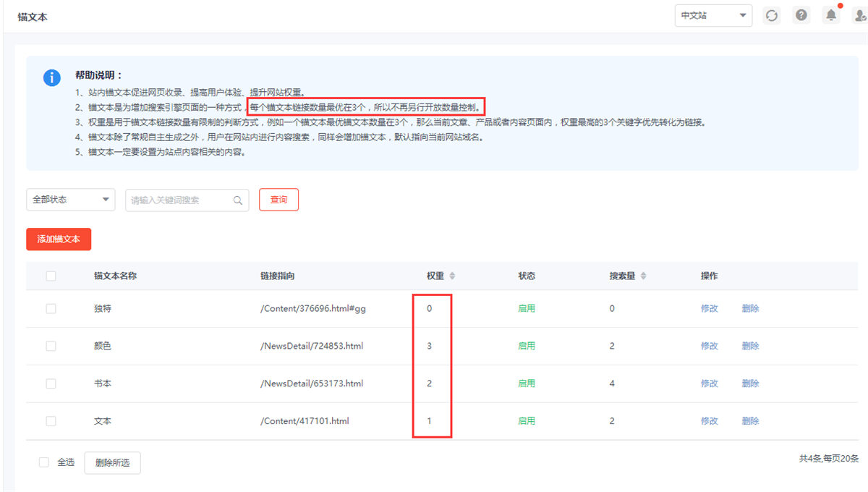
Task: Click the search magnifier icon
Action: pyautogui.click(x=238, y=200)
